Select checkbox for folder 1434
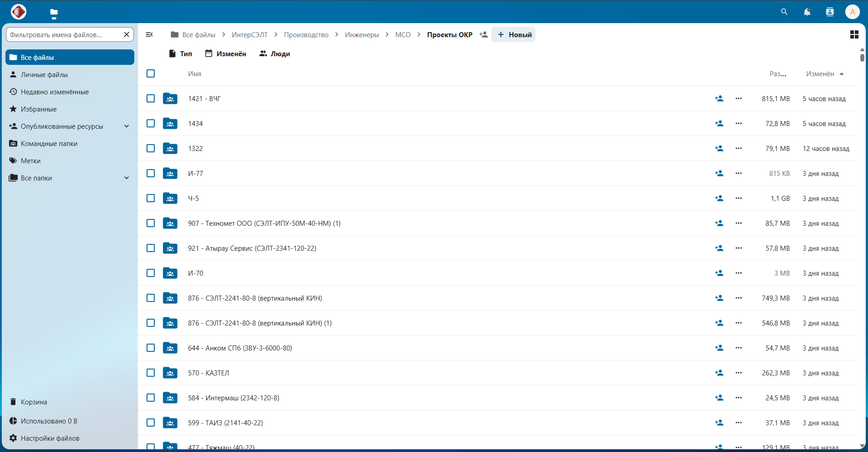The width and height of the screenshot is (868, 452). (151, 123)
